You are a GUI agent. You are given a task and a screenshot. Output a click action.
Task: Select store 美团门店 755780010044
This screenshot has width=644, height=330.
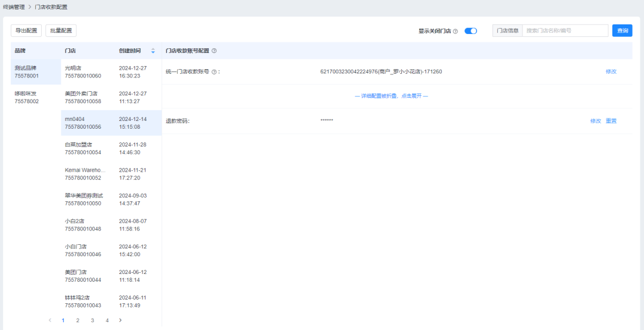112,276
